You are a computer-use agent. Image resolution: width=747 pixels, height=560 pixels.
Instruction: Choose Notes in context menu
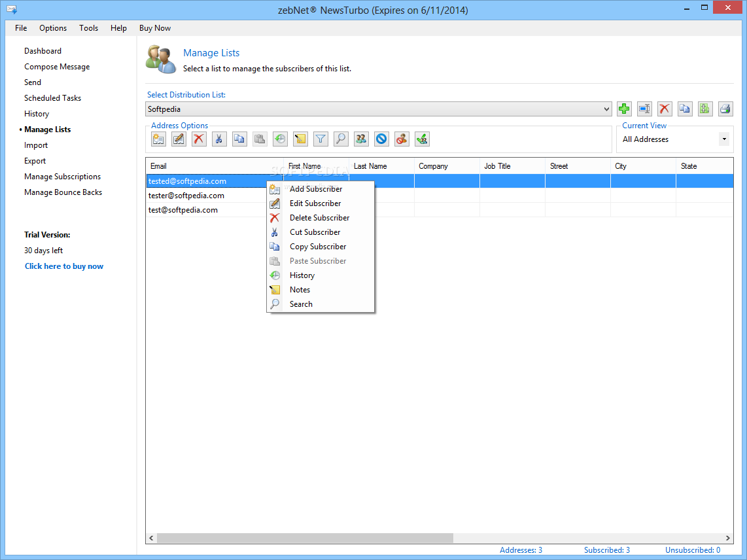pos(320,290)
